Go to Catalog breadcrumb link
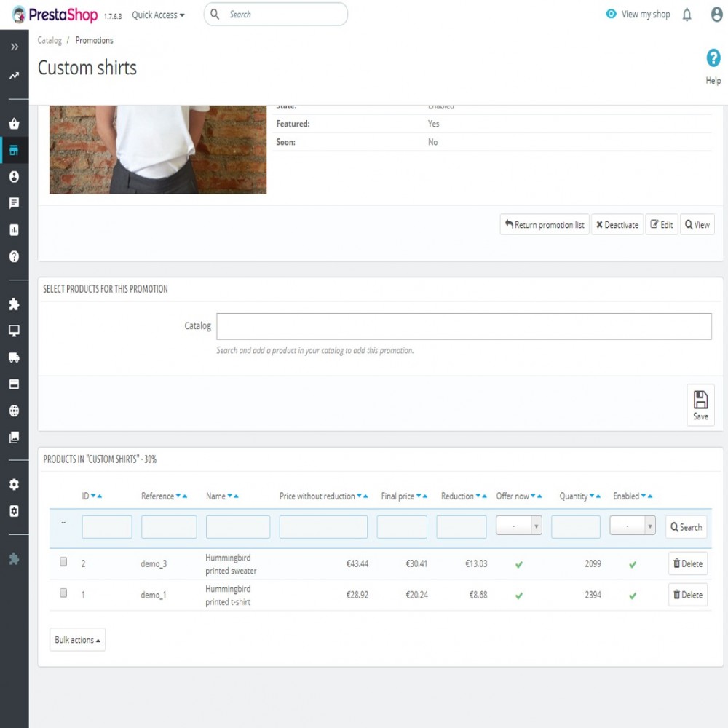Viewport: 728px width, 728px height. [50, 41]
